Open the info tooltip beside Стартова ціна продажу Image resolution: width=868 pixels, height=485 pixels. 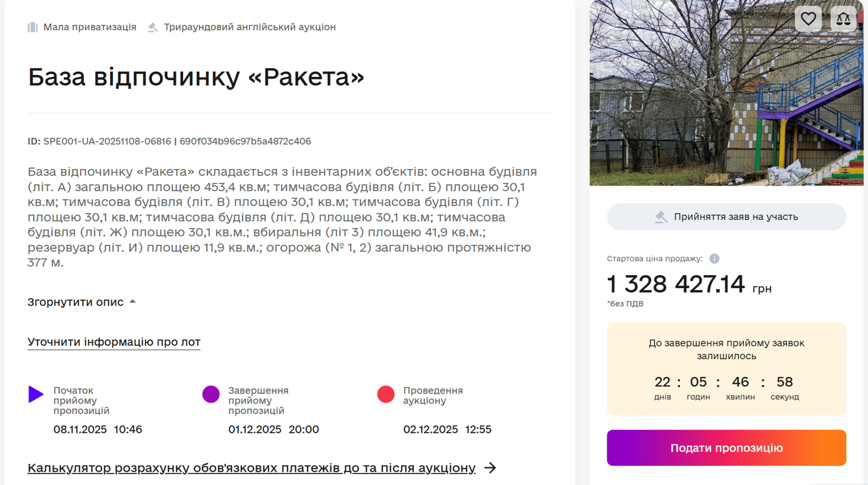[x=713, y=258]
